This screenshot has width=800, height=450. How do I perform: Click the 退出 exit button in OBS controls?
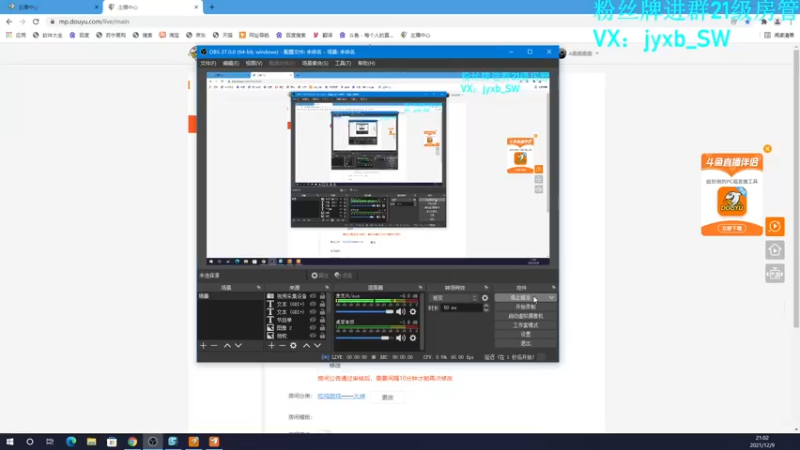[x=526, y=343]
